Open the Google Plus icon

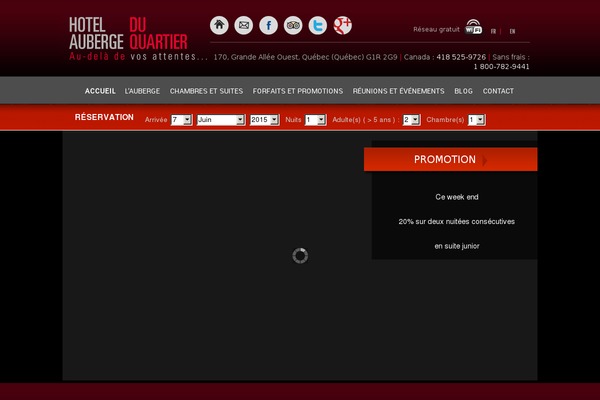pos(342,26)
